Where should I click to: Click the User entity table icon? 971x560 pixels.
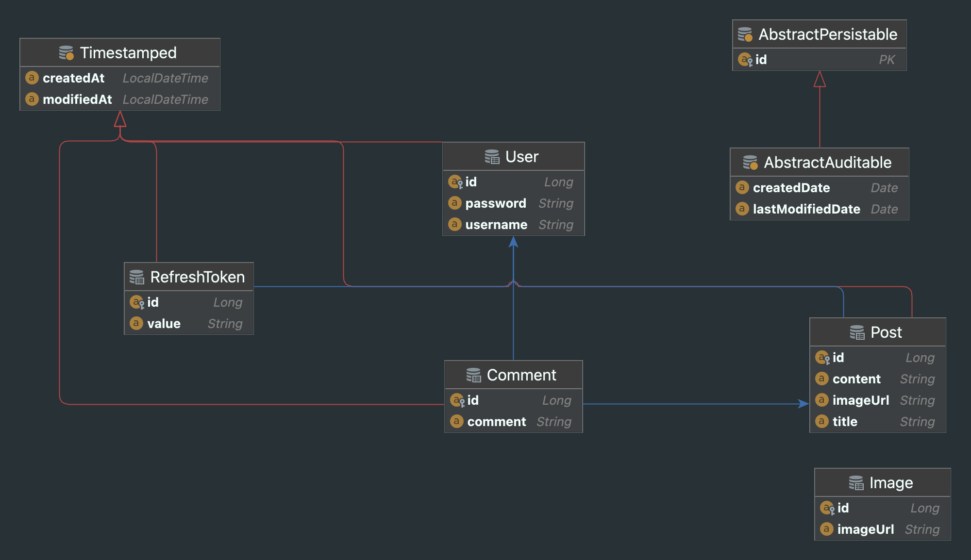(492, 157)
